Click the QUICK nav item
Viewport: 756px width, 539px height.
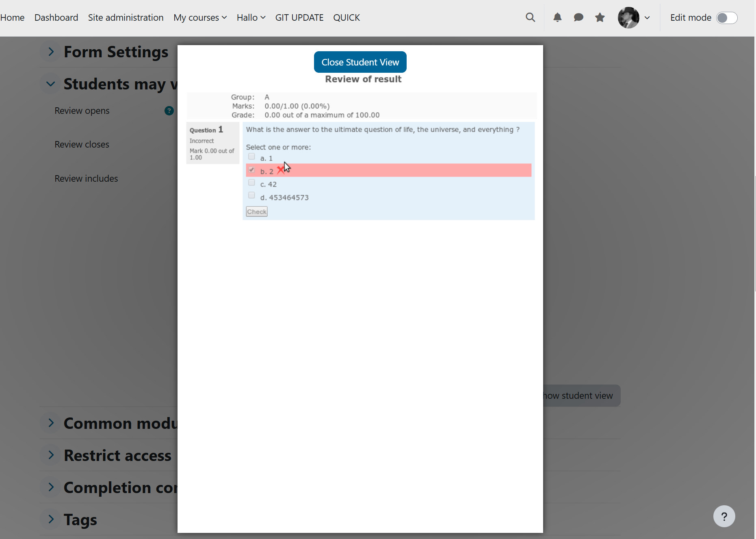[x=347, y=17]
